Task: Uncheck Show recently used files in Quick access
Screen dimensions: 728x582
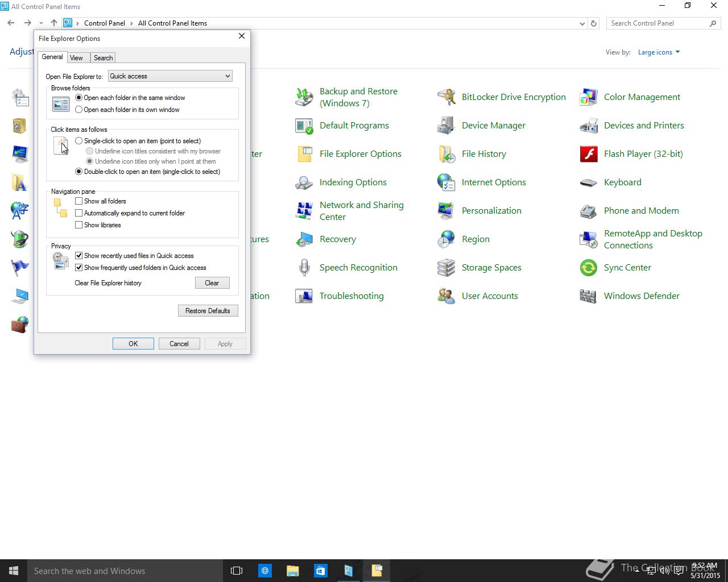Action: [x=79, y=256]
